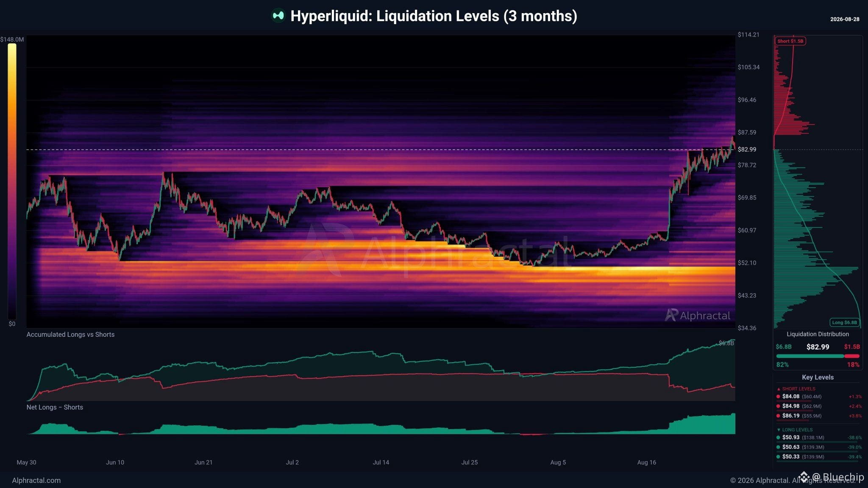Click the "Liquidation Distribution" panel label

click(818, 334)
